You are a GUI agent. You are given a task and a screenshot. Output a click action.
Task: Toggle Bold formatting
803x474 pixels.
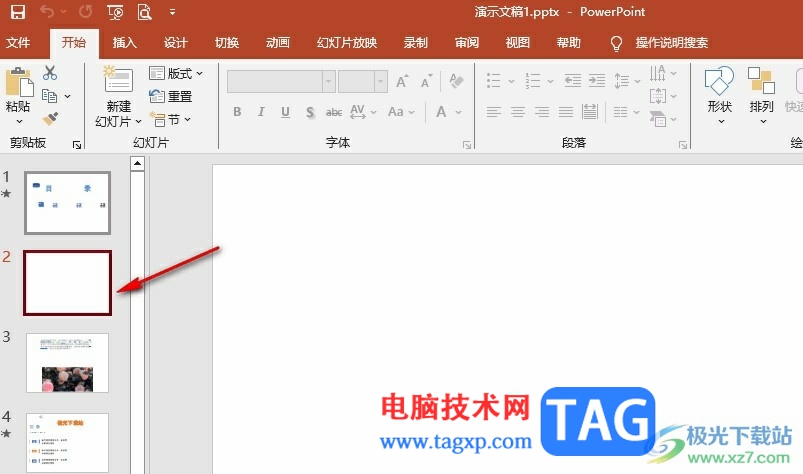[237, 112]
